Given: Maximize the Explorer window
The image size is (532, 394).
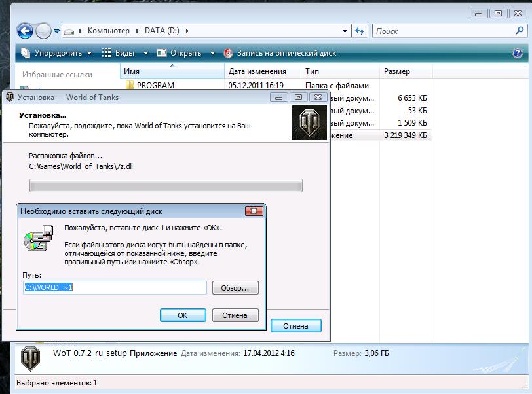Looking at the screenshot, I should click(498, 14).
